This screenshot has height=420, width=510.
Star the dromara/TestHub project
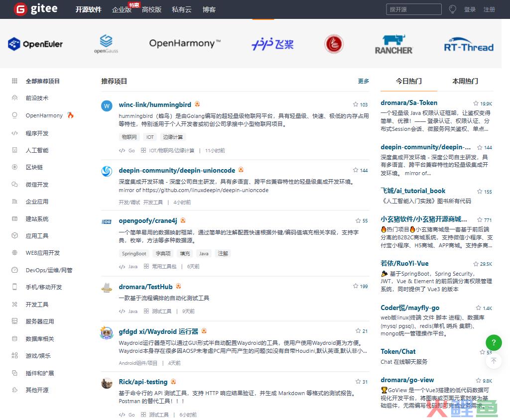click(360, 286)
